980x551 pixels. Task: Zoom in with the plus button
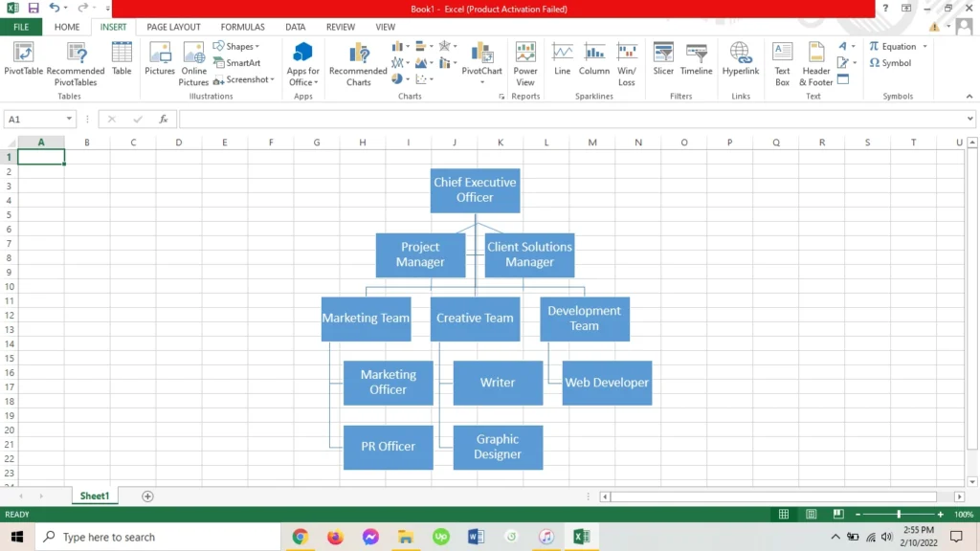tap(940, 514)
